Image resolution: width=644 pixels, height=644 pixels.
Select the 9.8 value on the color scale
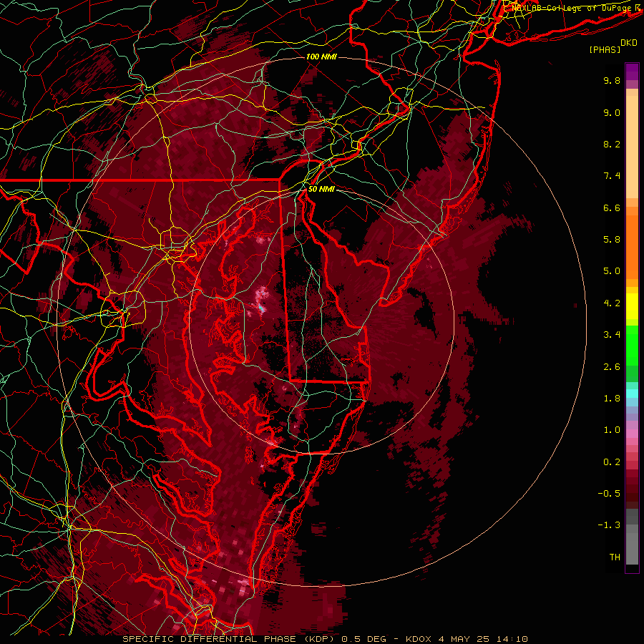point(612,80)
